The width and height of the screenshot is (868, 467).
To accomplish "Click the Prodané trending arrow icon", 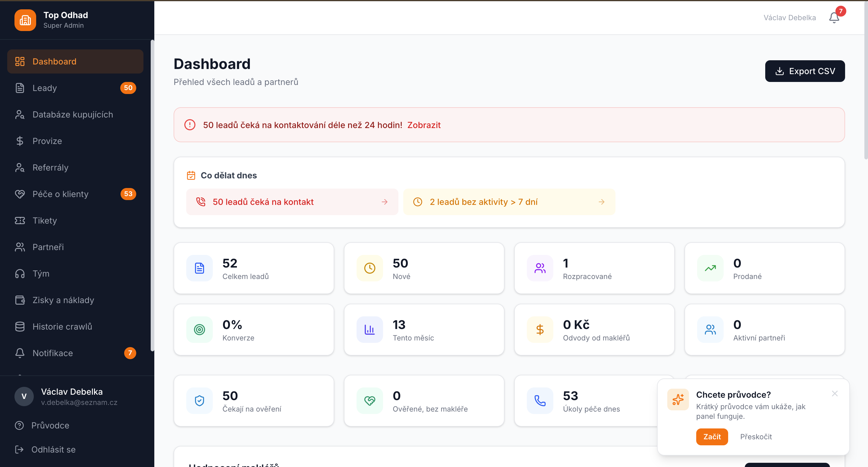I will (x=710, y=268).
